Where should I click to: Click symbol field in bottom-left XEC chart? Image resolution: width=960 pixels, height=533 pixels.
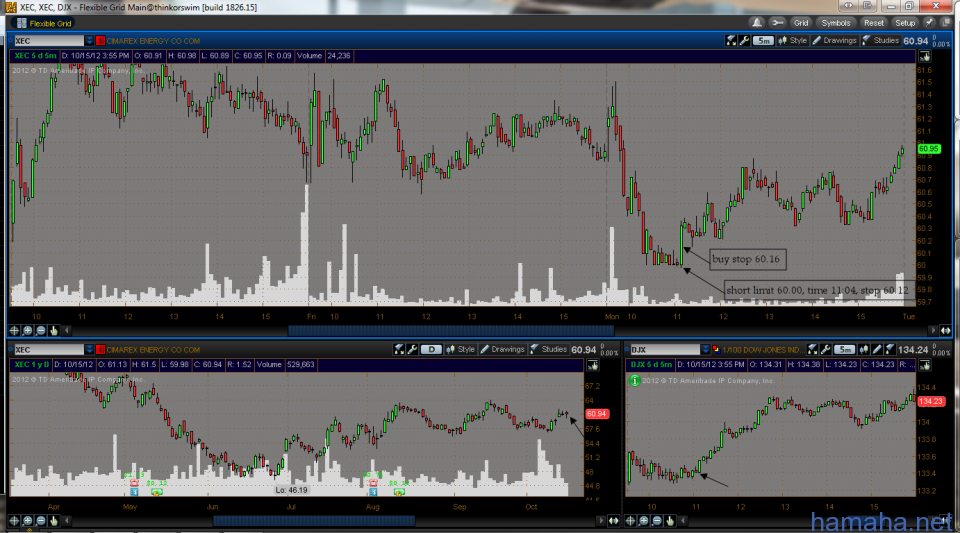point(49,350)
